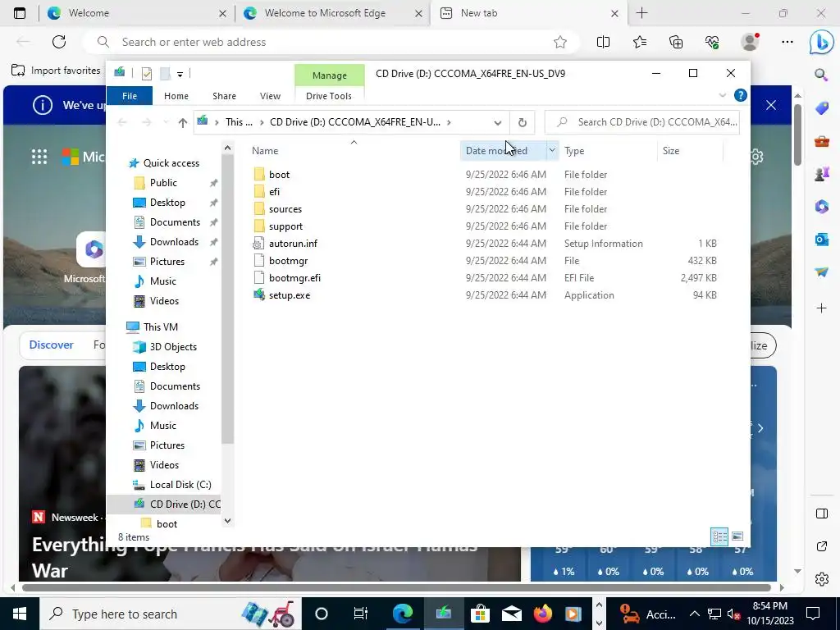840x630 pixels.
Task: Open the View ribbon tab
Action: [x=270, y=96]
